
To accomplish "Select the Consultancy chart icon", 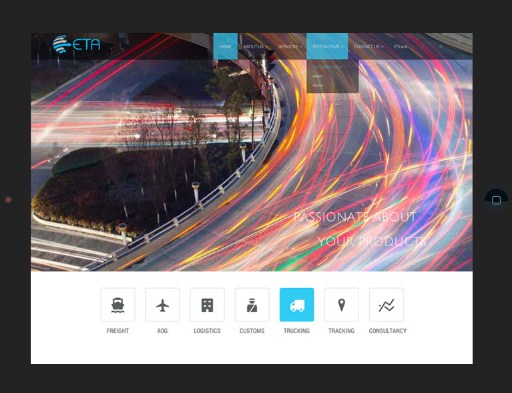I will pos(386,305).
